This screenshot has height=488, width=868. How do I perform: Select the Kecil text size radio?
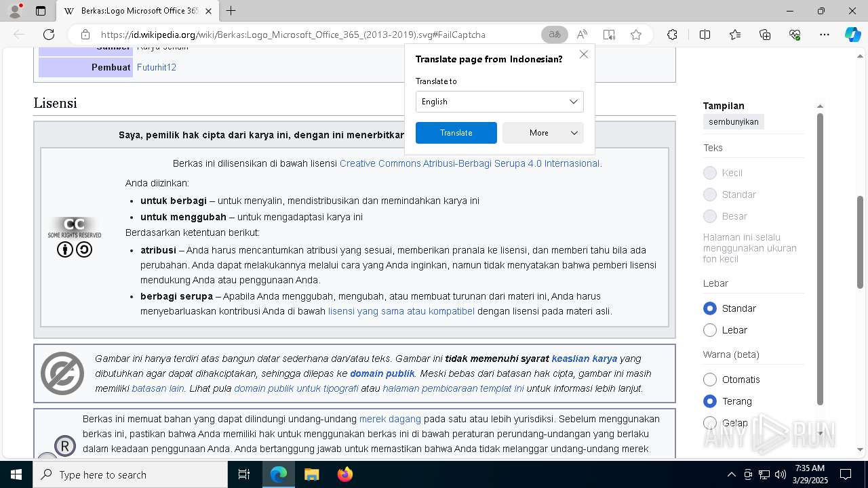pyautogui.click(x=710, y=173)
